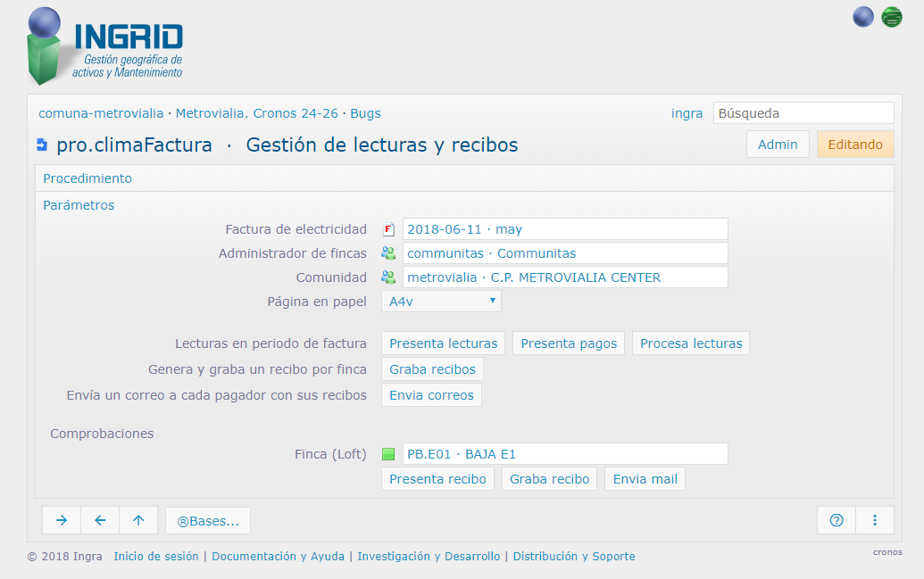Open help via the question mark icon
The image size is (924, 579).
(x=837, y=520)
